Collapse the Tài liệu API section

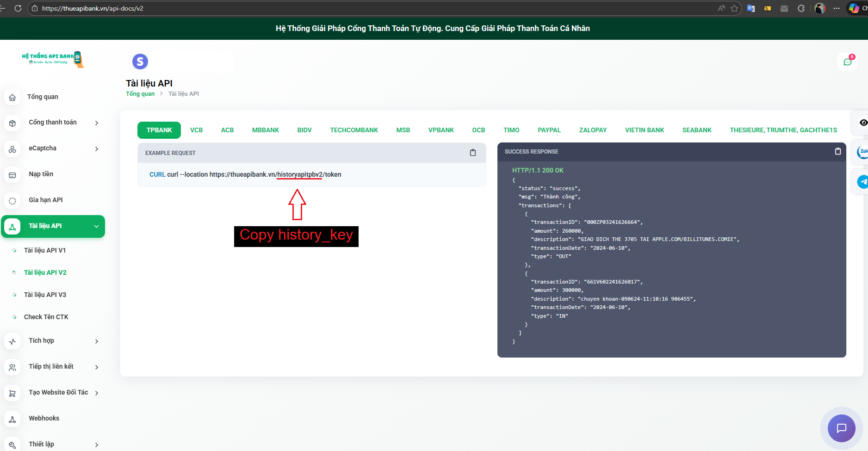tap(97, 226)
